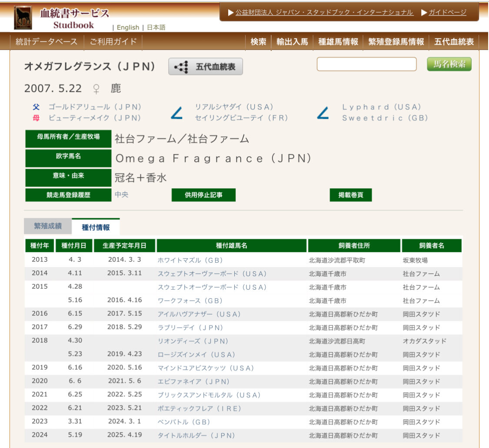Open 2015 row スウェプトオーヴァーボード (USA)

212,287
